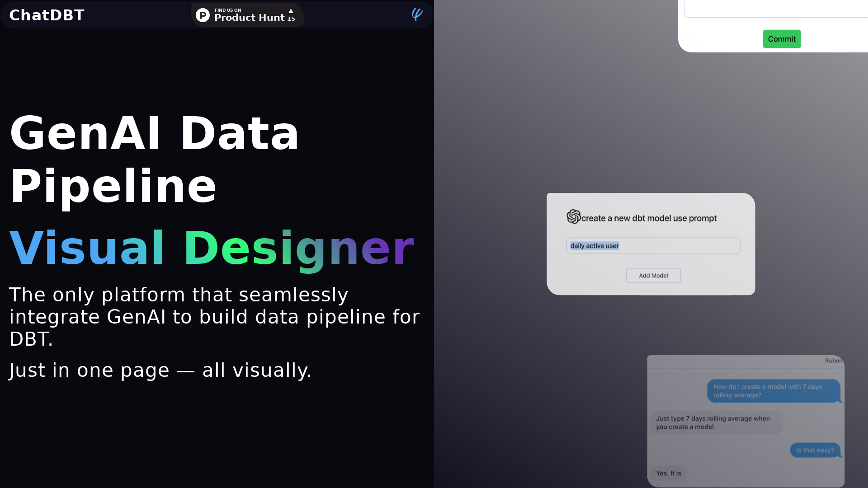This screenshot has width=868, height=488.
Task: Select the "Is that easy?" blue message bubble
Action: point(815,450)
